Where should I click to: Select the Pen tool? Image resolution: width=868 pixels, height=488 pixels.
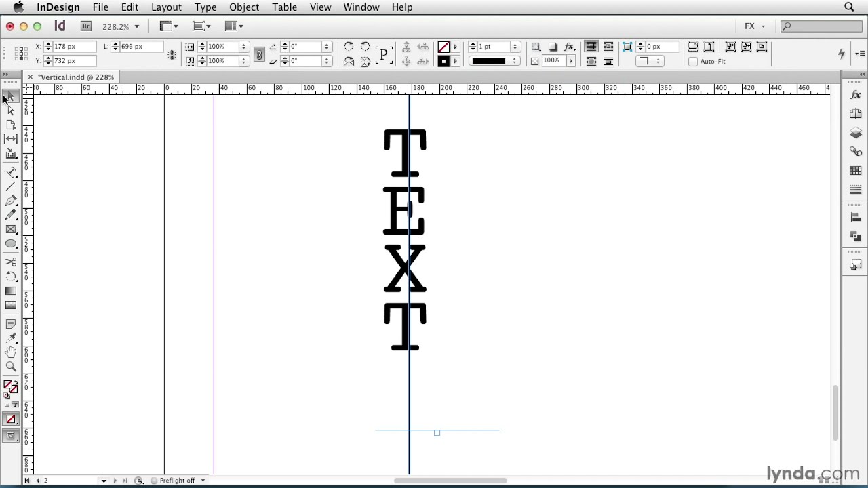(11, 201)
